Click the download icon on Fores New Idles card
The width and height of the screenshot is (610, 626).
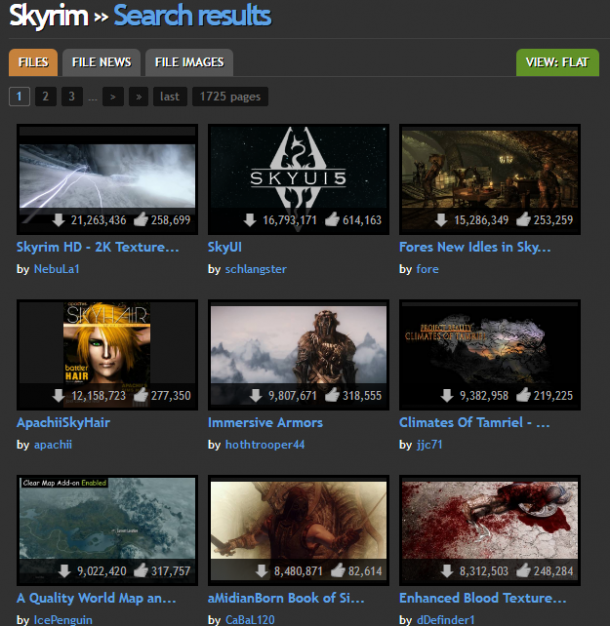[x=441, y=220]
